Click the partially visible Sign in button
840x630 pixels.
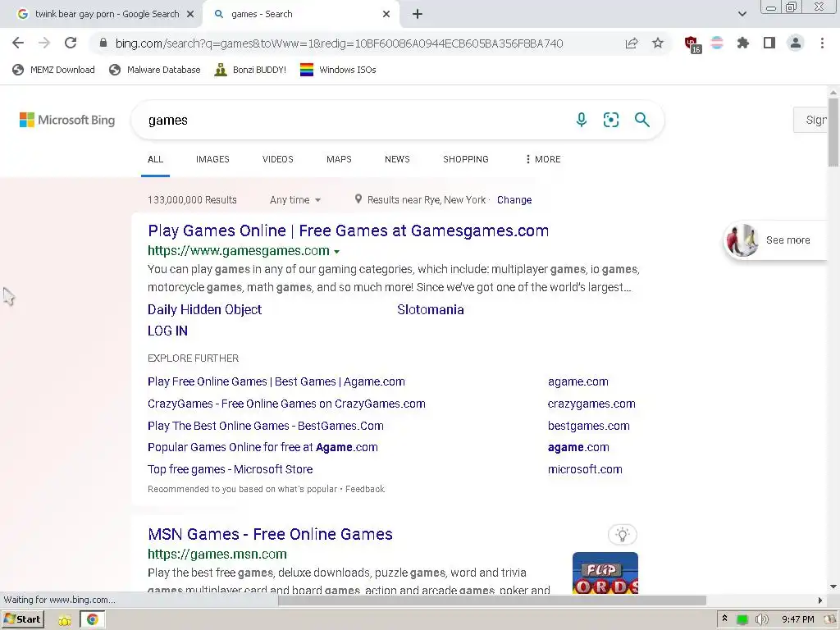point(810,120)
